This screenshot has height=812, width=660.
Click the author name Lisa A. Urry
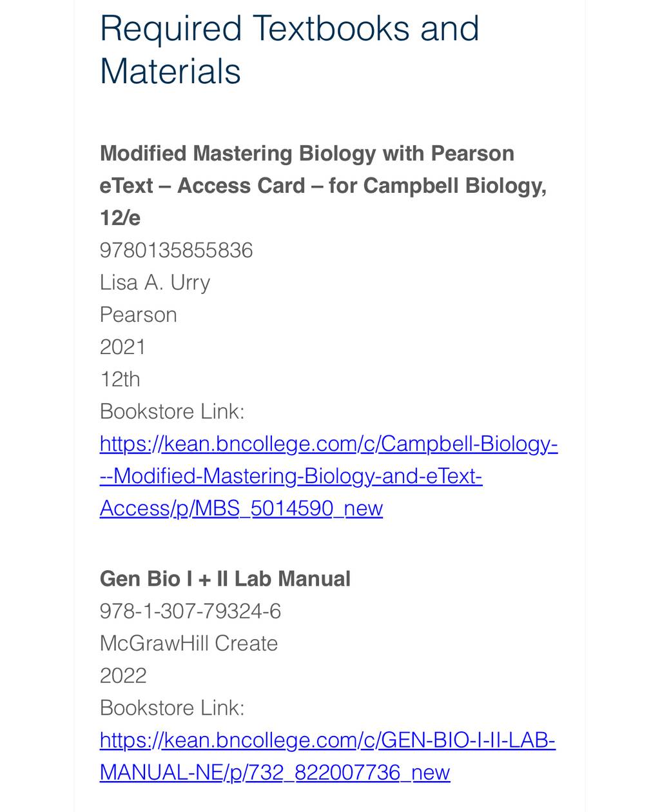coord(155,282)
